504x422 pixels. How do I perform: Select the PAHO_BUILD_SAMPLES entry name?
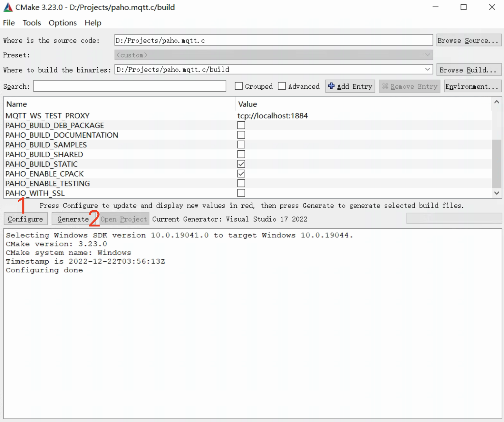pos(46,145)
